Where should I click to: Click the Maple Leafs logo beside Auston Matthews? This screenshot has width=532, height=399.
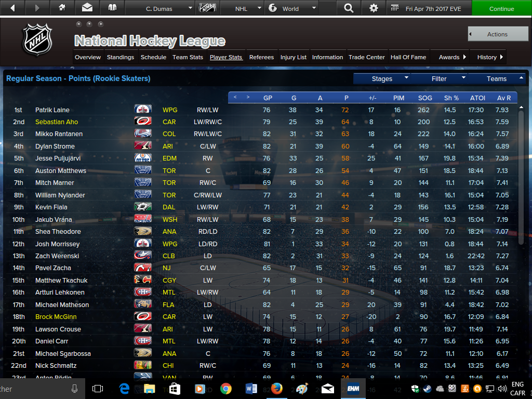click(x=143, y=170)
